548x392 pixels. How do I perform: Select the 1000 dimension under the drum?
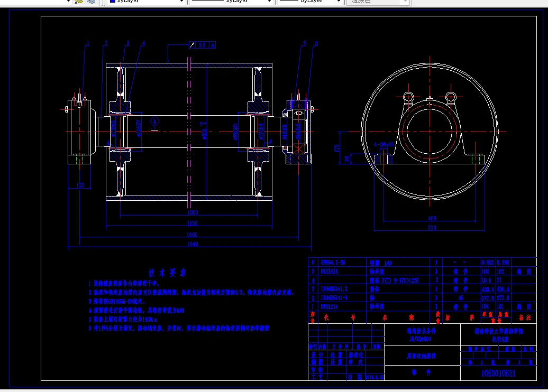pyautogui.click(x=193, y=212)
